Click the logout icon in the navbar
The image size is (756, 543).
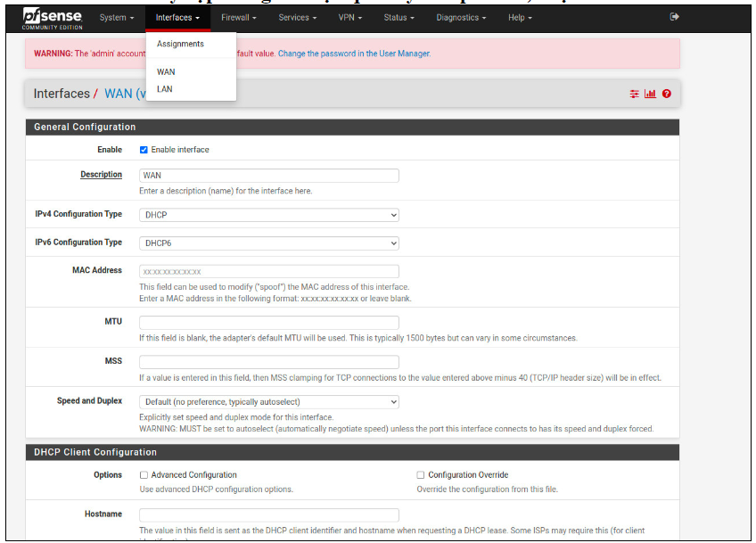674,17
